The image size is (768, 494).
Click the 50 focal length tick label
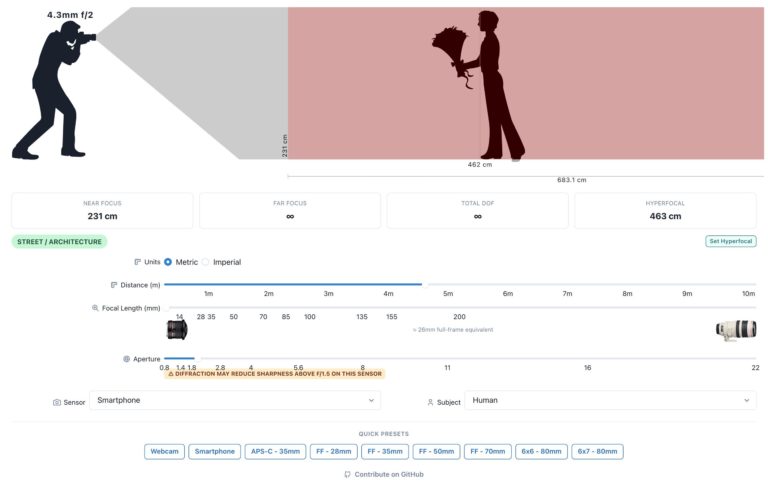(x=234, y=317)
